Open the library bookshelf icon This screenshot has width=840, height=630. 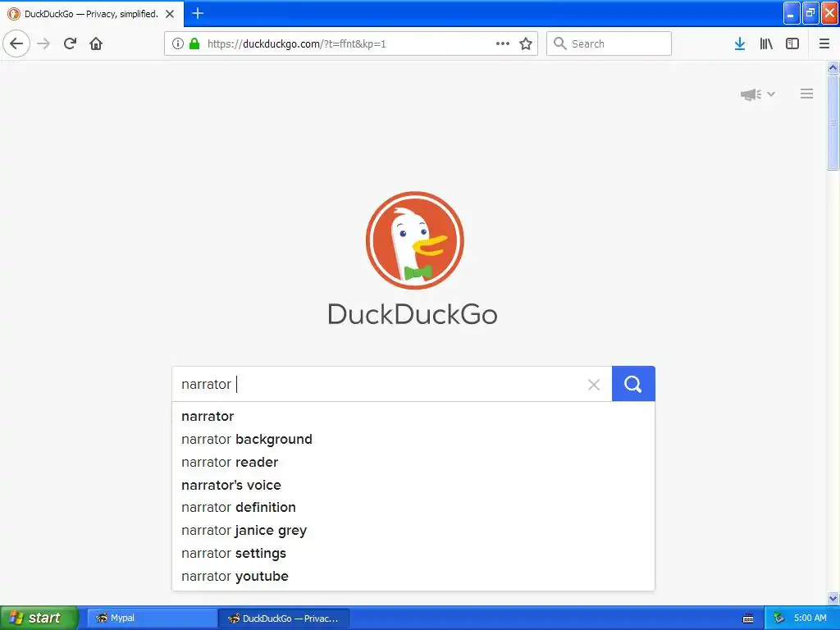click(x=766, y=43)
